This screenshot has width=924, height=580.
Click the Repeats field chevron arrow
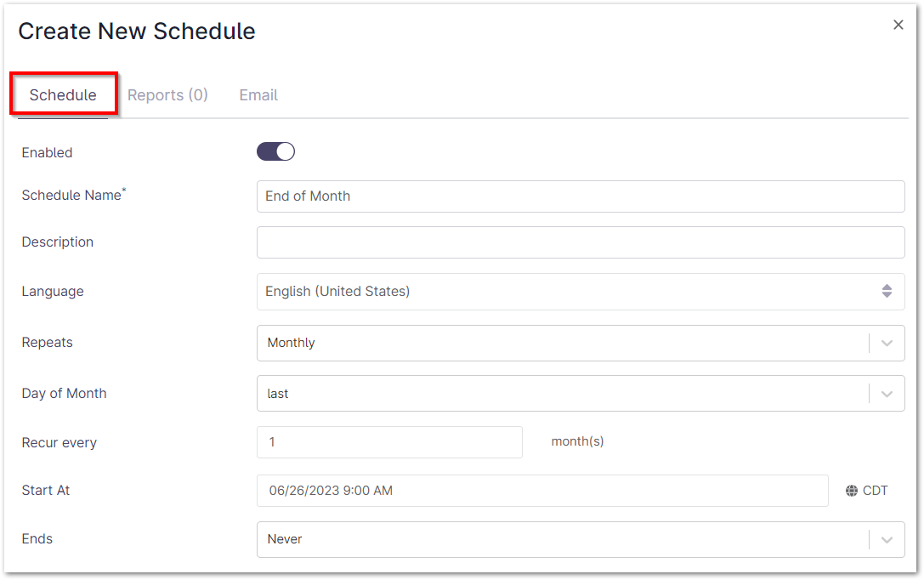887,343
